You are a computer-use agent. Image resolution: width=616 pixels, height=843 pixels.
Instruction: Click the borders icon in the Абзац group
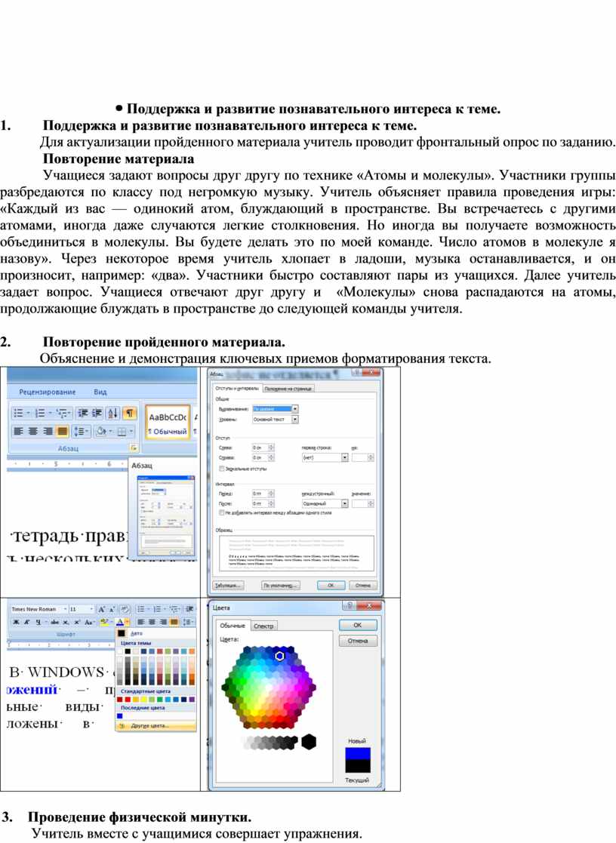122,431
